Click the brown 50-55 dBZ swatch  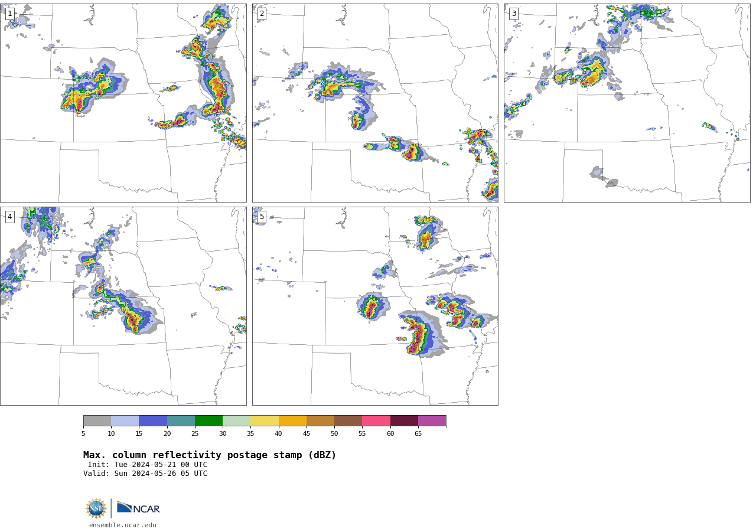point(348,421)
